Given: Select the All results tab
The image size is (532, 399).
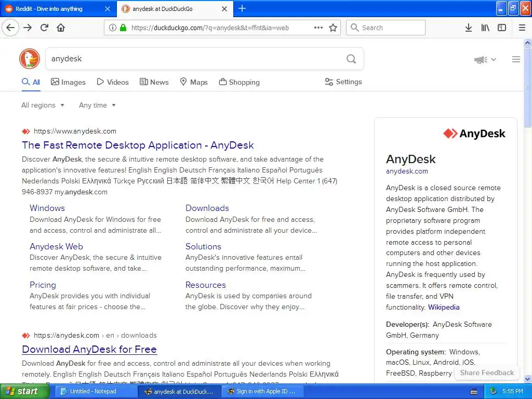Looking at the screenshot, I should [31, 82].
